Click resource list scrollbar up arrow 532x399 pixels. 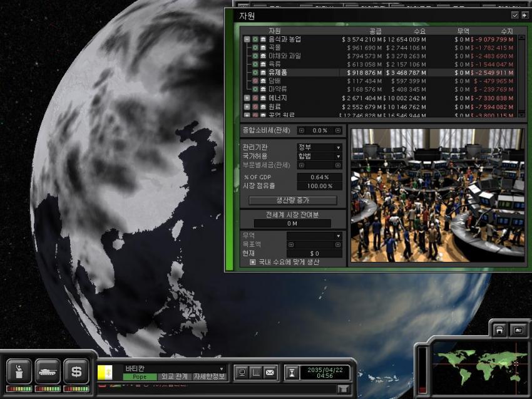522,38
